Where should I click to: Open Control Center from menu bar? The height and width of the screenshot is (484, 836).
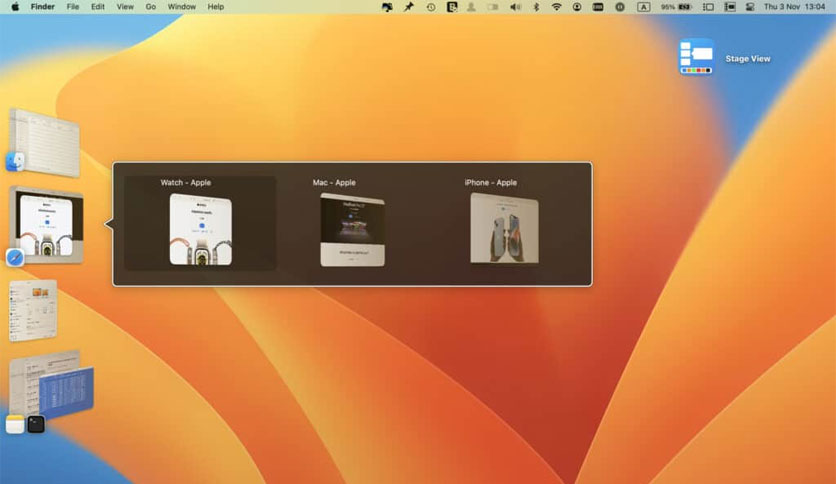click(x=750, y=7)
